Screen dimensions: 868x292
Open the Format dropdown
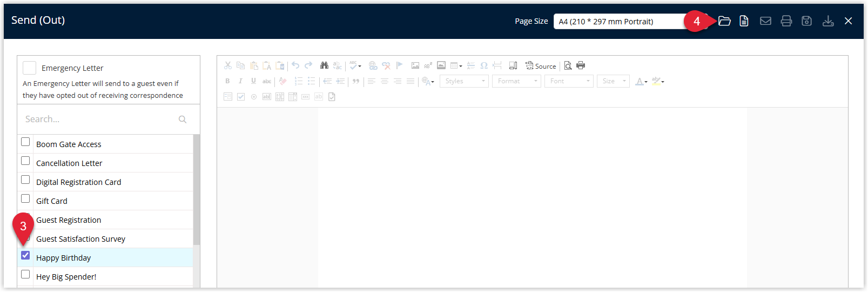coord(516,81)
